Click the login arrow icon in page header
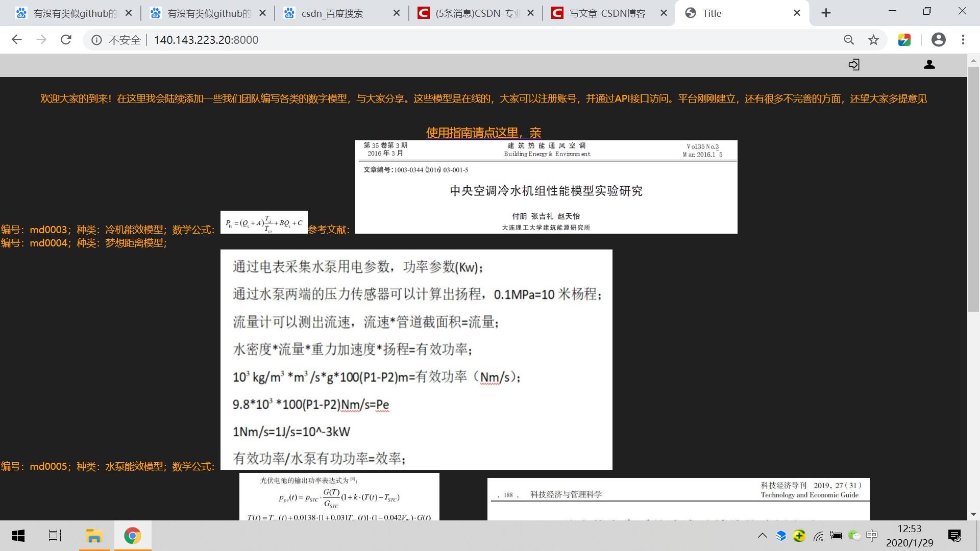Image resolution: width=980 pixels, height=551 pixels. (x=854, y=64)
